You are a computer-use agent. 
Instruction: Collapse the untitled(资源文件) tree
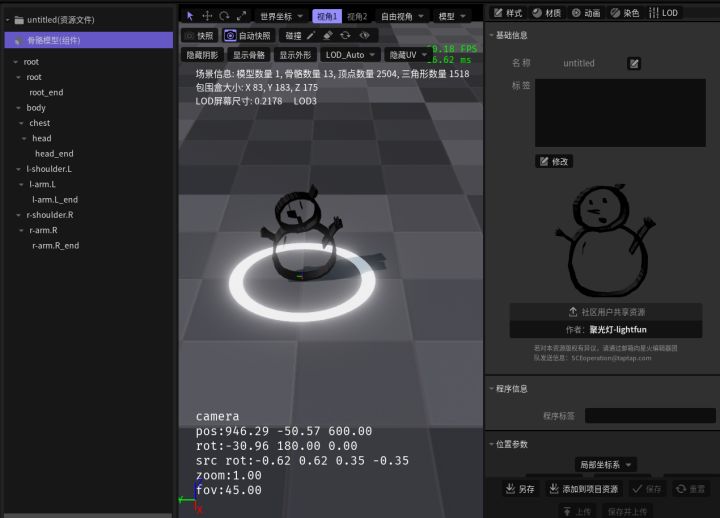coord(8,20)
